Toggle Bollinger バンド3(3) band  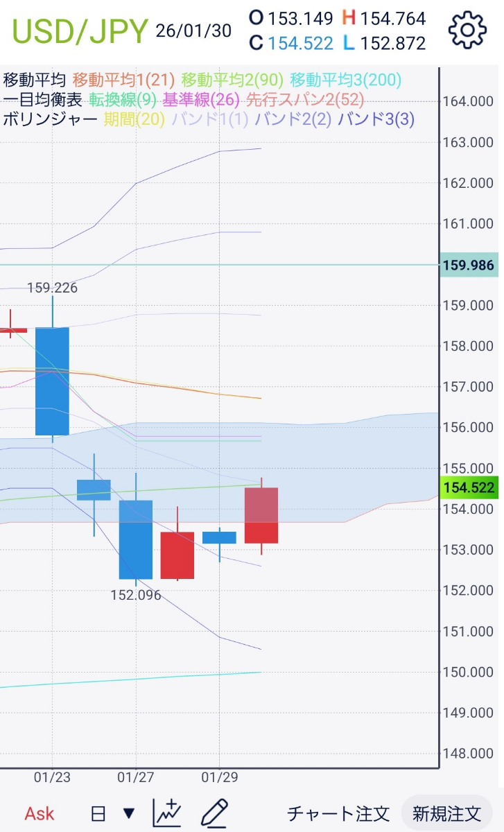376,119
